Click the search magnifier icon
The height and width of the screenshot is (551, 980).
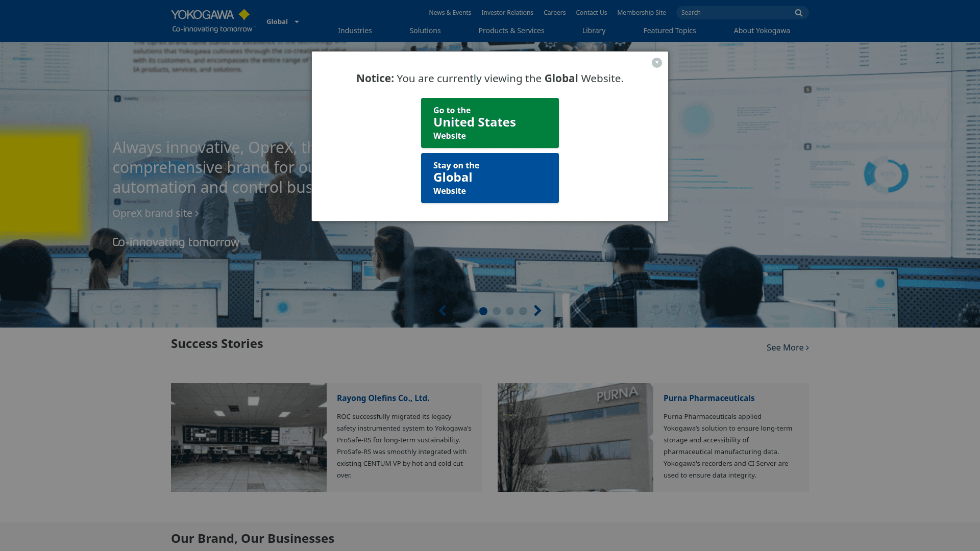[798, 13]
